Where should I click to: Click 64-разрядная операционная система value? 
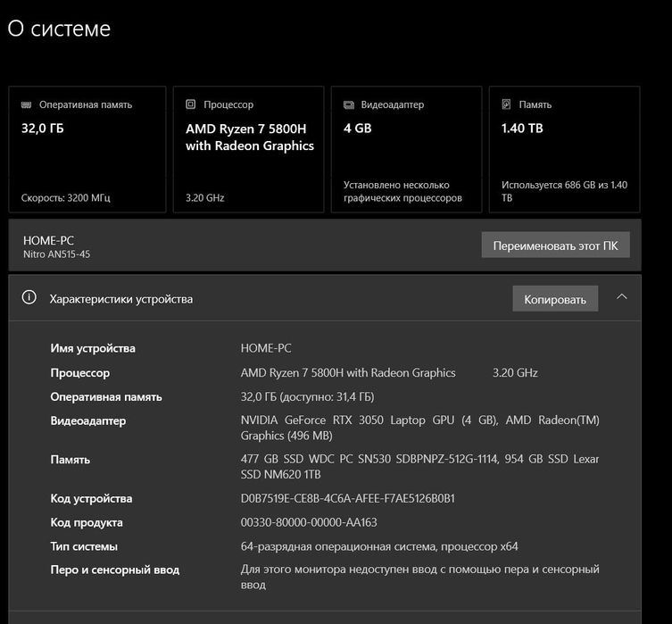pyautogui.click(x=379, y=546)
